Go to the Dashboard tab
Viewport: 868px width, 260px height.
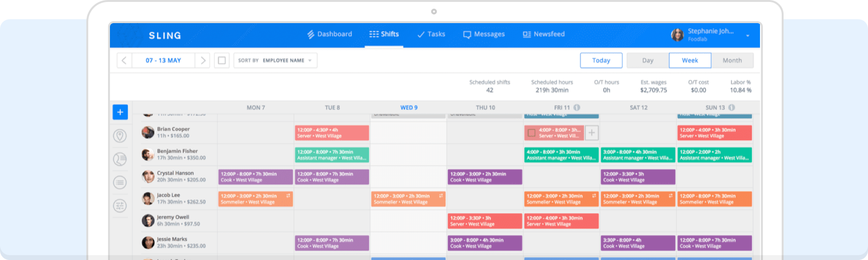pos(330,34)
